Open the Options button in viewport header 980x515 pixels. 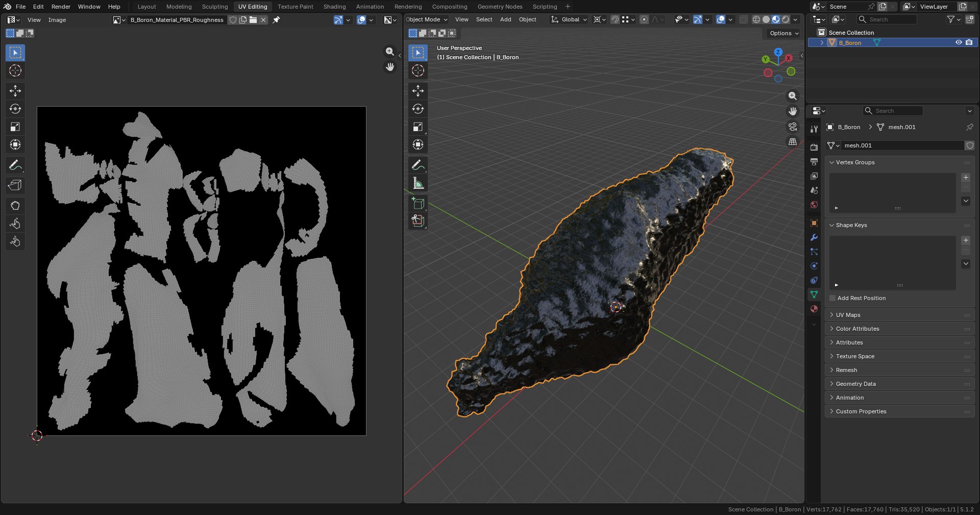(x=784, y=33)
